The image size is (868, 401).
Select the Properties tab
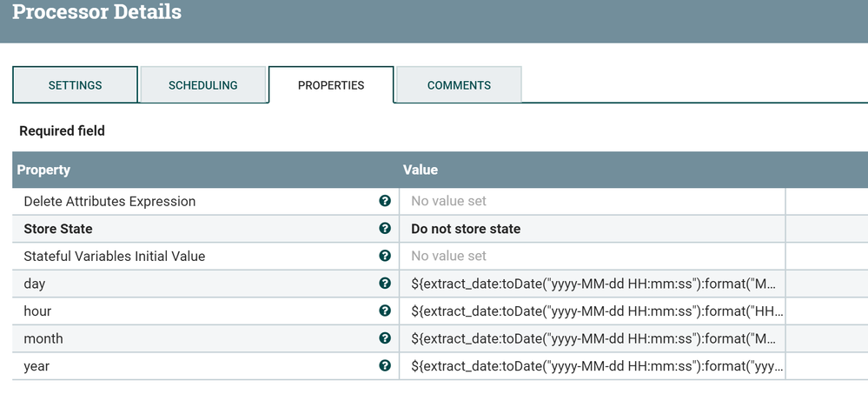tap(331, 85)
